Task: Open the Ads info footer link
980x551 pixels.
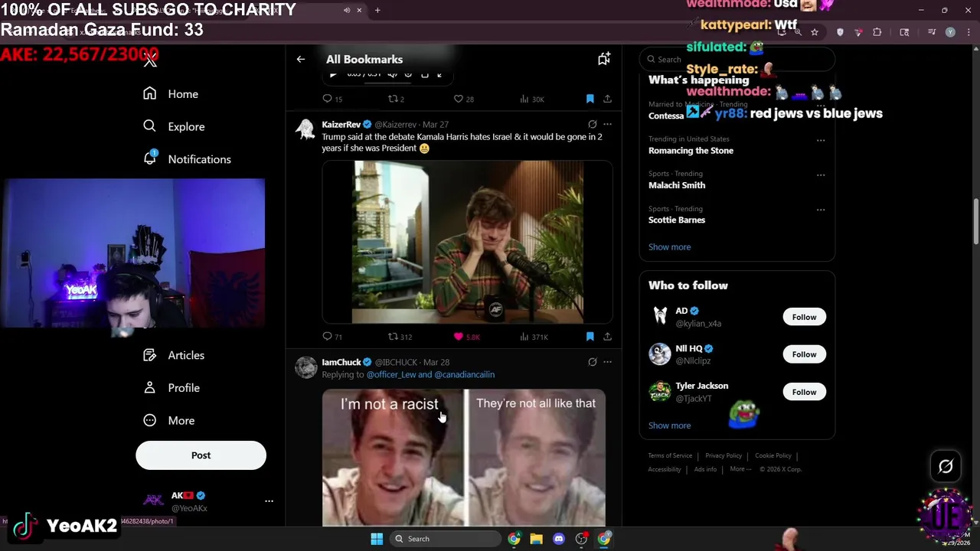Action: click(705, 469)
